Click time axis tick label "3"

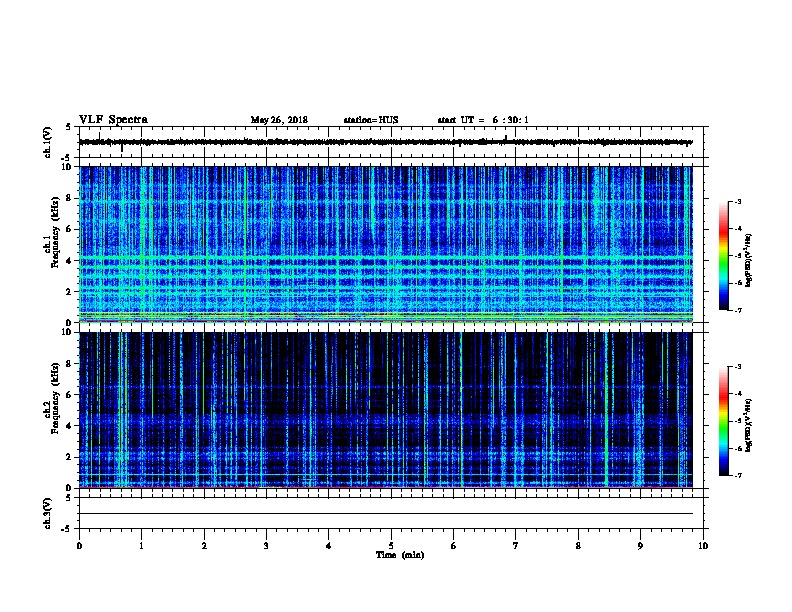coord(266,546)
